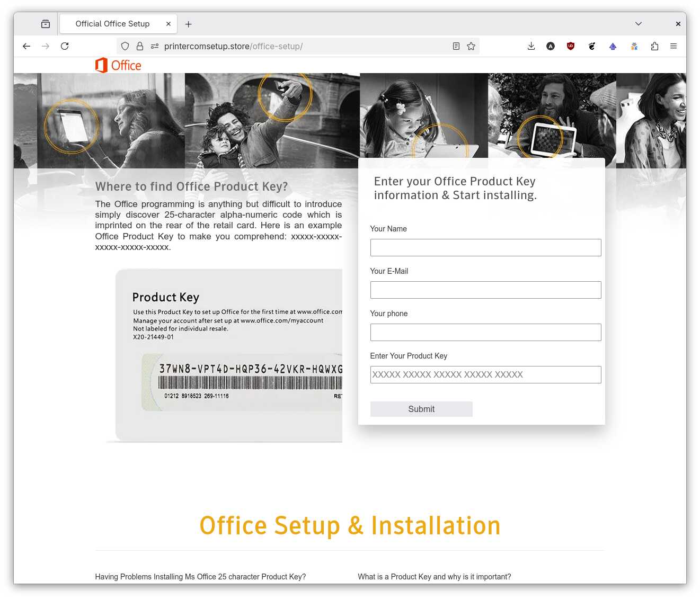Viewport: 700px width, 599px height.
Task: Click 'What is a Product Key' question text
Action: point(435,577)
